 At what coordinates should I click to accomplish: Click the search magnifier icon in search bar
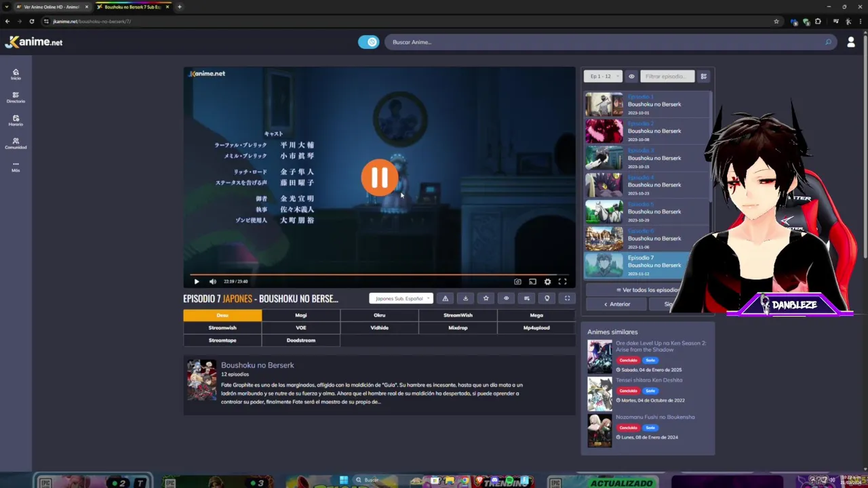[828, 42]
